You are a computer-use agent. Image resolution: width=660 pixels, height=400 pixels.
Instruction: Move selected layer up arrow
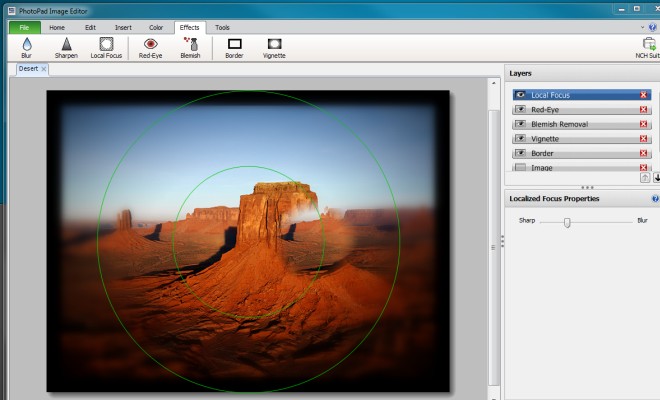645,178
